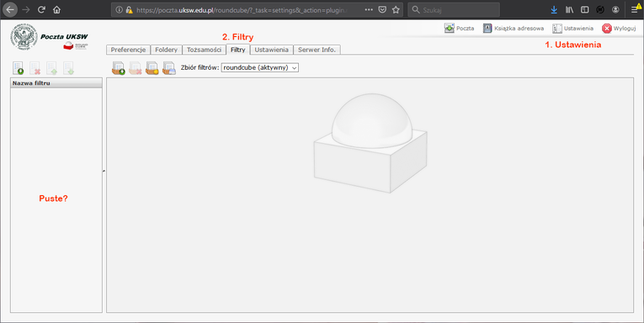
Task: Open the downloads panel
Action: 554,9
